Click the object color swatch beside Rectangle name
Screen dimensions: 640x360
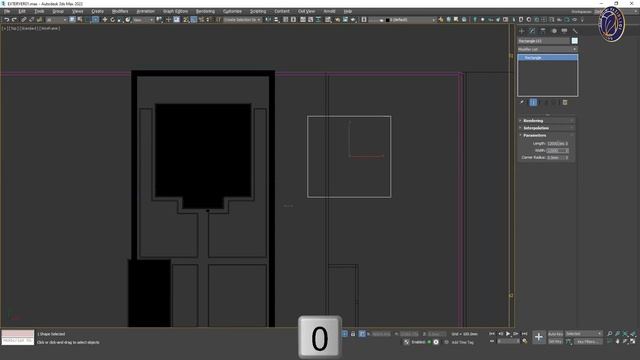pos(575,41)
